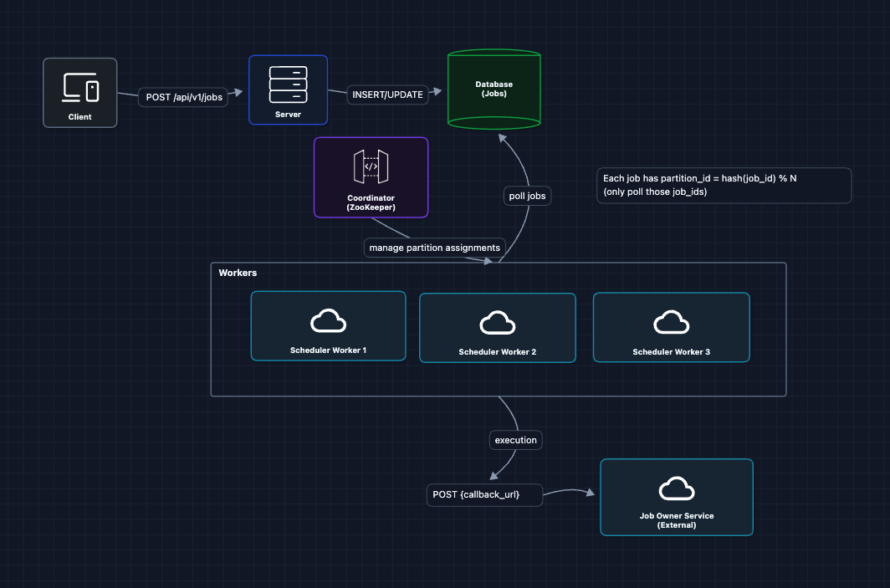Click the Database (Jobs) cylinder
Viewport: 890px width, 588px height.
click(x=494, y=89)
